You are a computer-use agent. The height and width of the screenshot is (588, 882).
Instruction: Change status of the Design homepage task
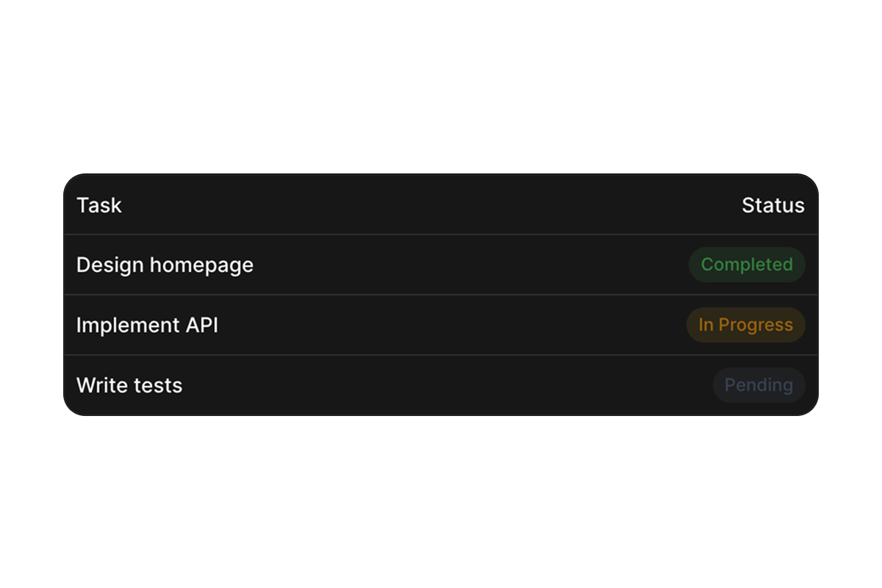[x=746, y=265]
